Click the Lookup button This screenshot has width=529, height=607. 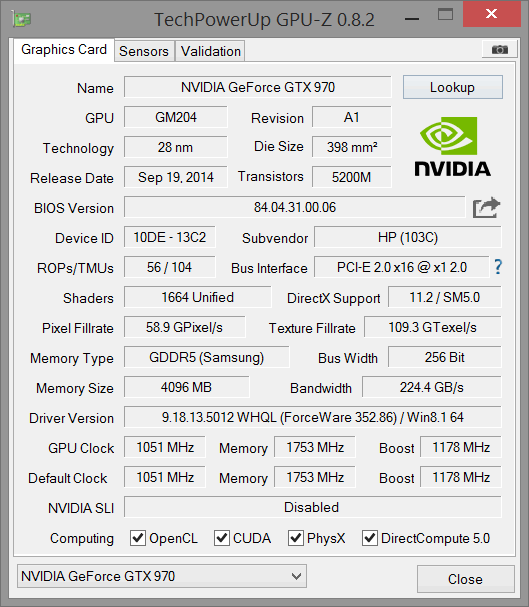click(x=453, y=87)
